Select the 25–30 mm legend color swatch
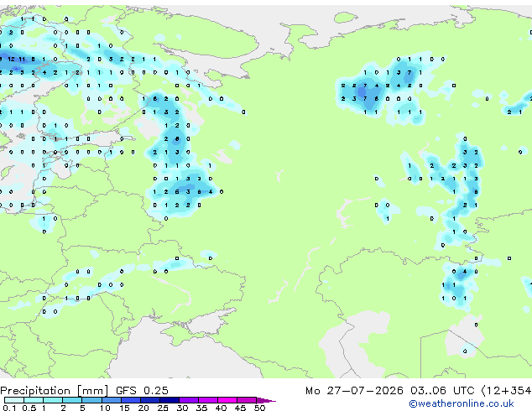Image resolution: width=532 pixels, height=411 pixels. pos(170,400)
